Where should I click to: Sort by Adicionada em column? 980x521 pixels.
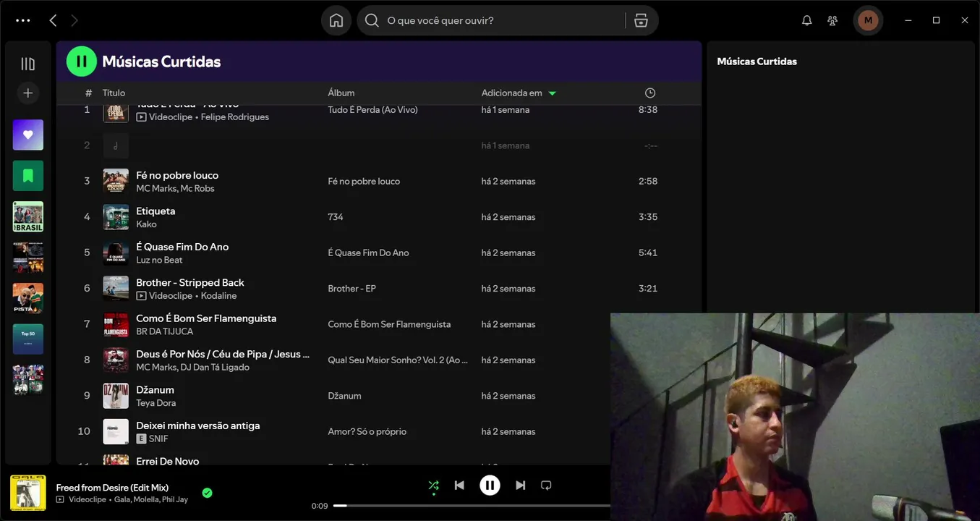coord(512,93)
